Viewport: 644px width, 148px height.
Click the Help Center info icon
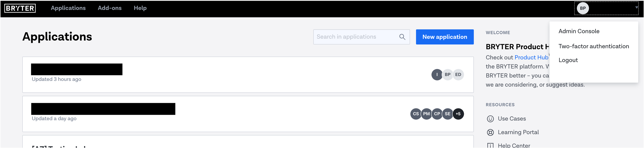[x=490, y=145]
